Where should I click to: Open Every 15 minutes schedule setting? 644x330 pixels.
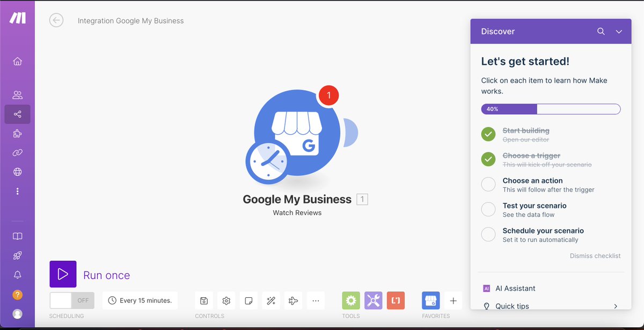(140, 300)
